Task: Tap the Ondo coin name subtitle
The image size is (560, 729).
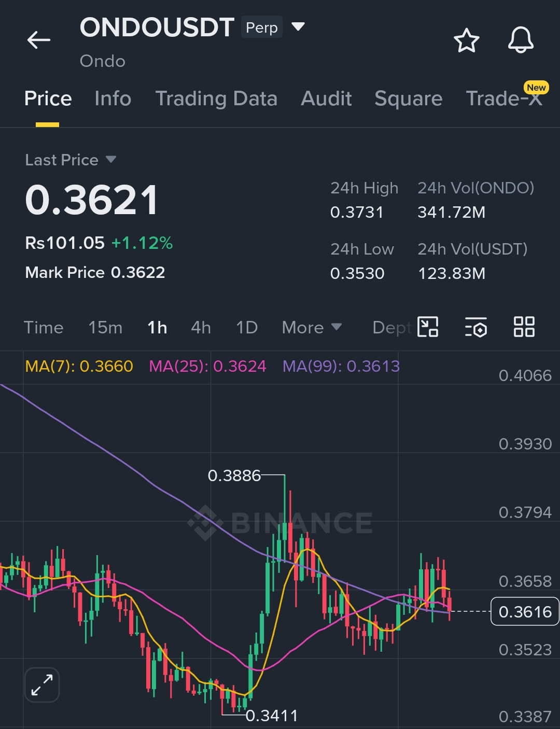Action: tap(103, 61)
